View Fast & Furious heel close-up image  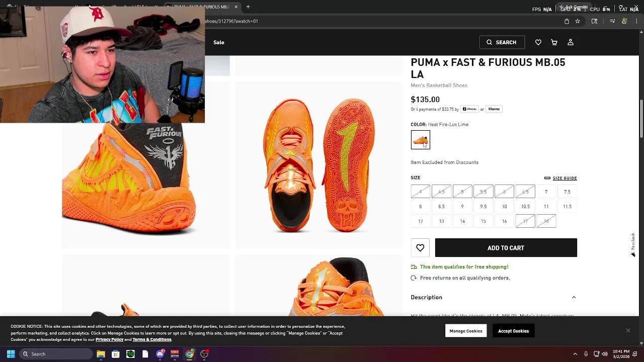coord(146,186)
